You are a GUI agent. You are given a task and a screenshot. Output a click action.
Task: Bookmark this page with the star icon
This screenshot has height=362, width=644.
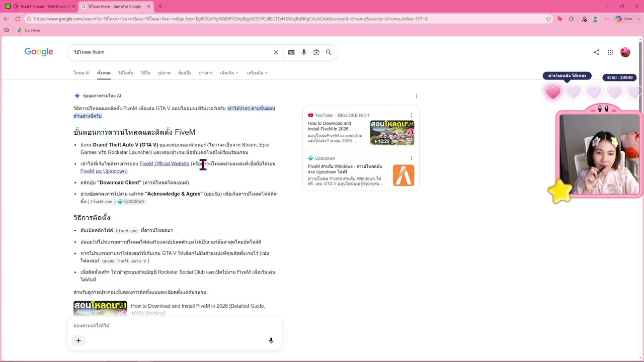(x=548, y=19)
